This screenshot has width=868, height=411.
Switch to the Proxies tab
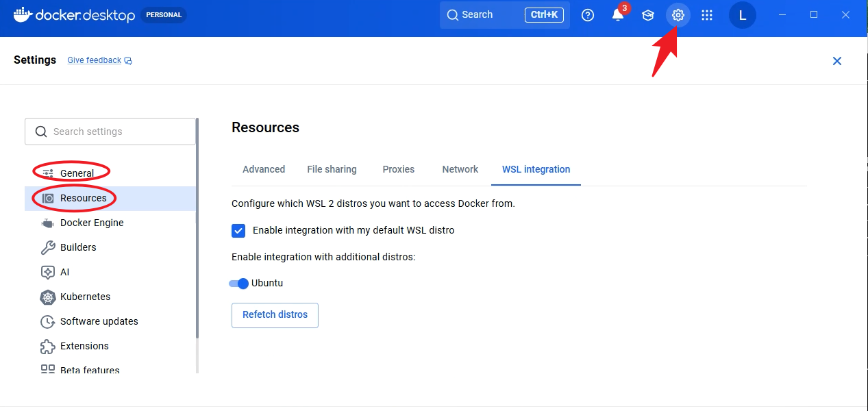(x=399, y=169)
